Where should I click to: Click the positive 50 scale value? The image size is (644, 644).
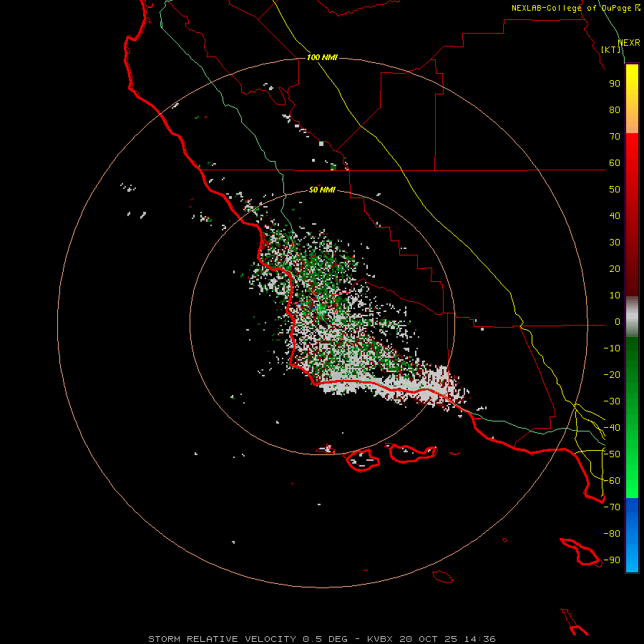(615, 190)
